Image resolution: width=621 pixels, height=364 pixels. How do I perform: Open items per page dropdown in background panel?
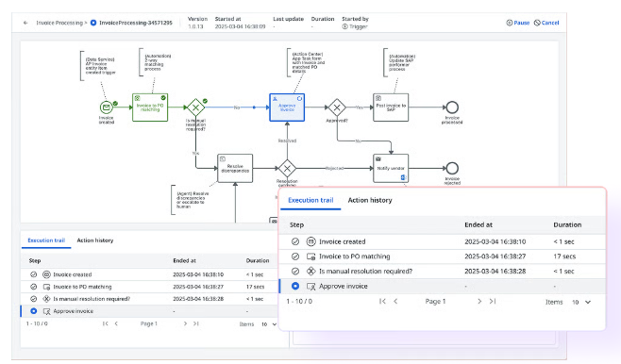[x=269, y=324]
